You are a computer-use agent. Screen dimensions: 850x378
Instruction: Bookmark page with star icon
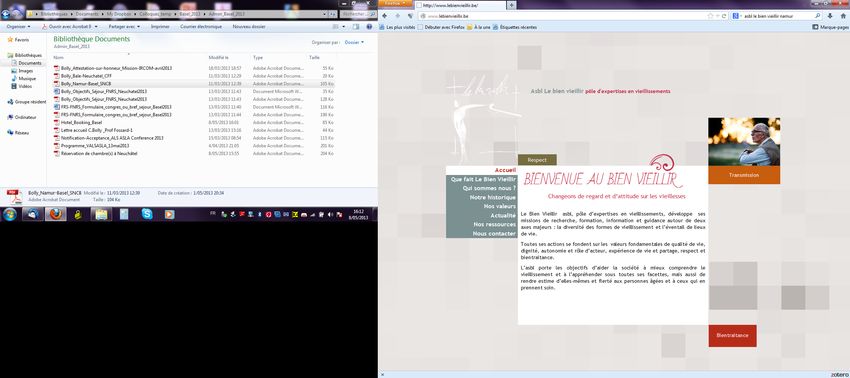pyautogui.click(x=710, y=16)
